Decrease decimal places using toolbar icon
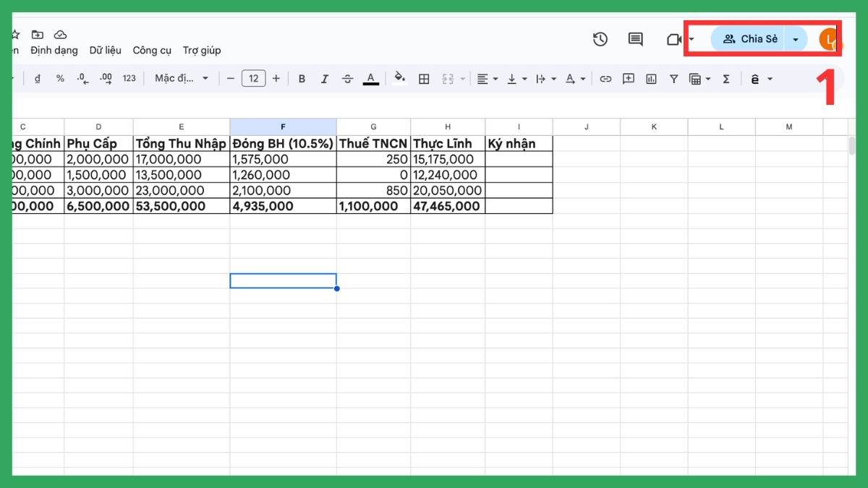Image resolution: width=868 pixels, height=488 pixels. pyautogui.click(x=82, y=78)
